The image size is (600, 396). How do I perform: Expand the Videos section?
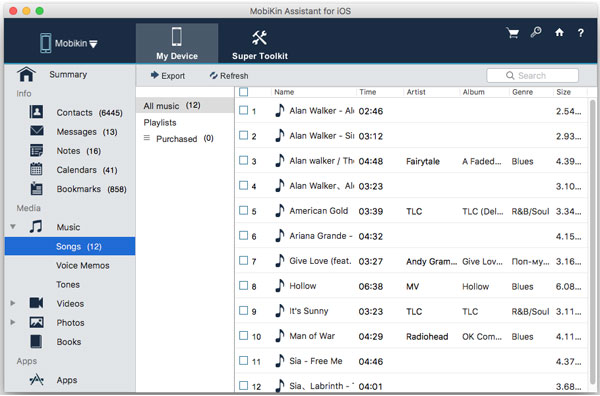coord(13,303)
